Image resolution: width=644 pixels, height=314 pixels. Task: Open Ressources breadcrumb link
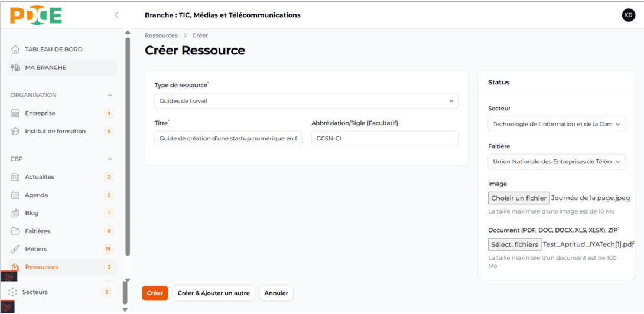coord(161,36)
